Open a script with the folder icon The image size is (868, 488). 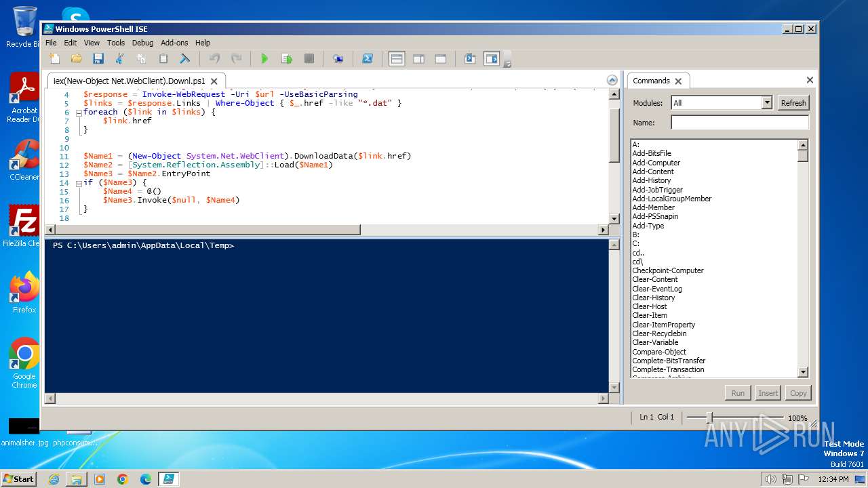point(77,59)
